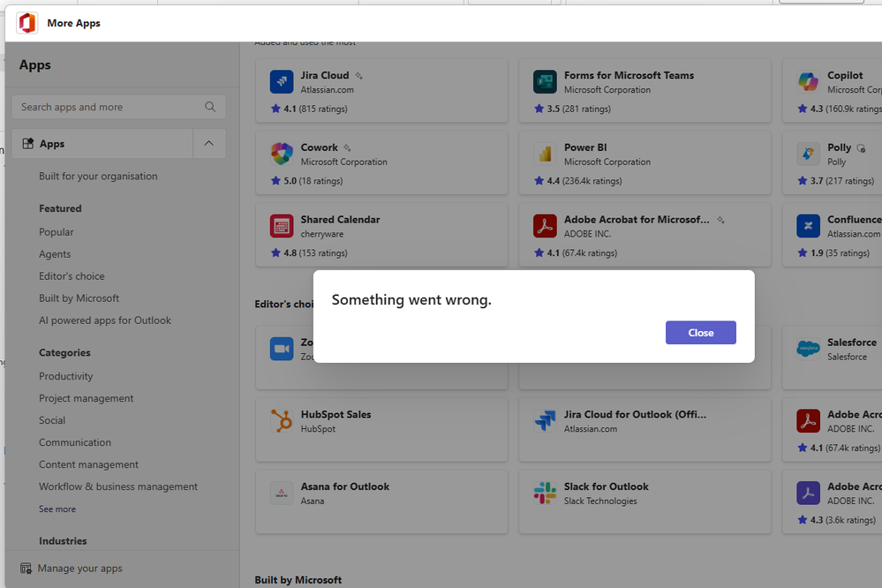Open AI powered apps for Outlook
This screenshot has width=882, height=588.
[x=105, y=320]
